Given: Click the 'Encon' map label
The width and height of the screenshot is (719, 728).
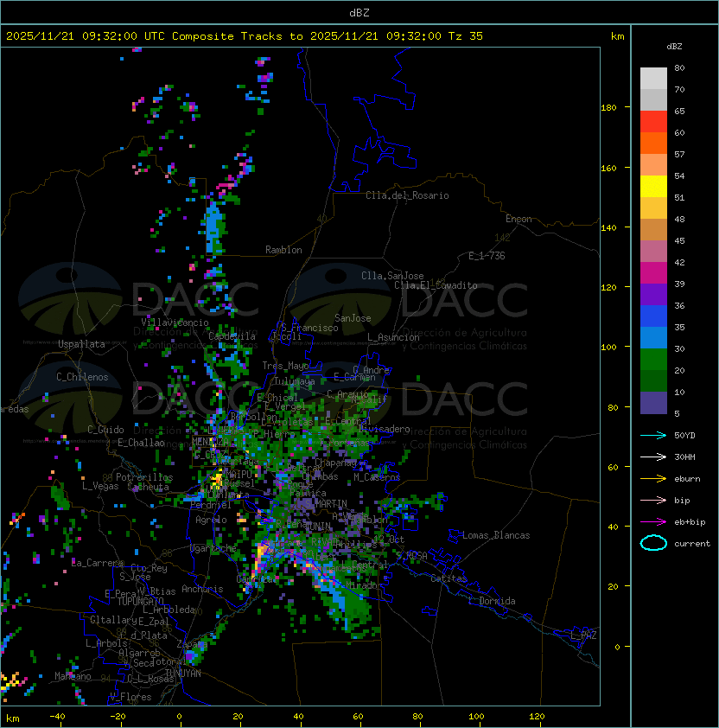Looking at the screenshot, I should (519, 219).
